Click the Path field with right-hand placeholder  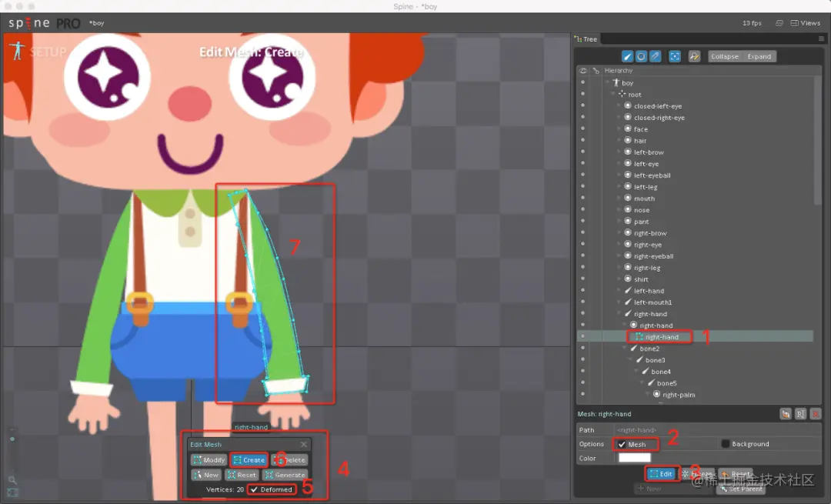click(x=717, y=430)
